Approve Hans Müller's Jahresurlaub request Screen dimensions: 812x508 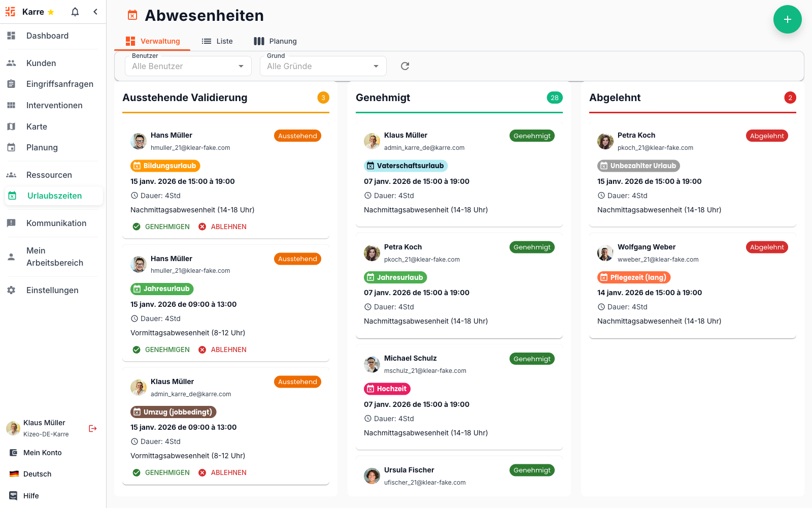[161, 350]
